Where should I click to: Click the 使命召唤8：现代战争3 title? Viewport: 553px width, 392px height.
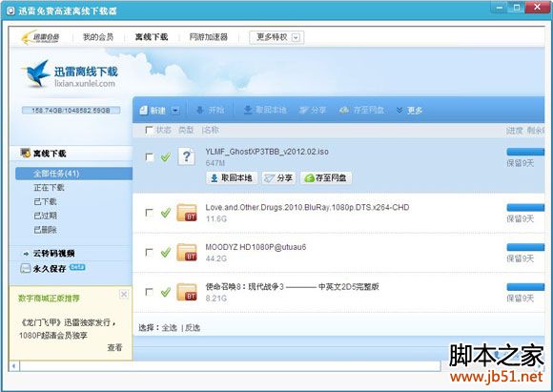pyautogui.click(x=292, y=286)
